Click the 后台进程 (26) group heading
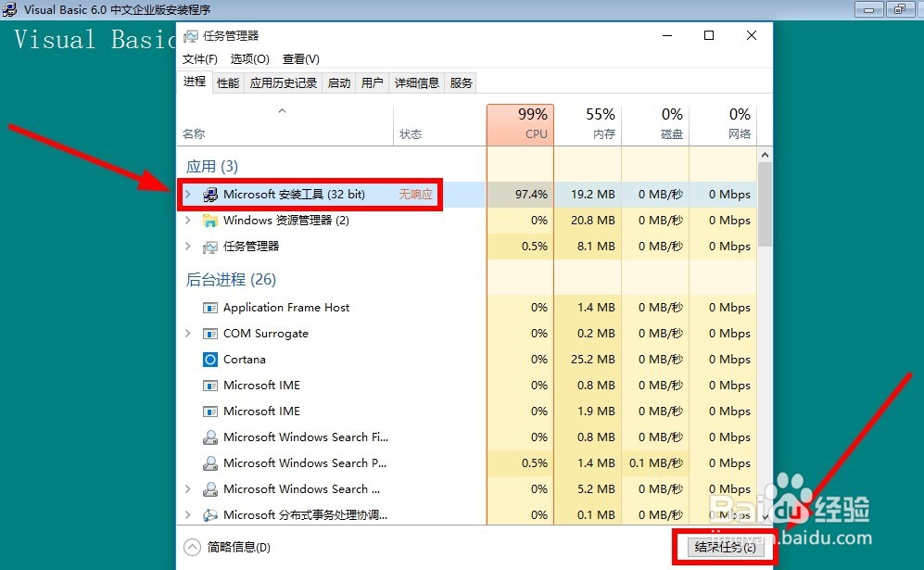Image resolution: width=924 pixels, height=570 pixels. click(231, 279)
